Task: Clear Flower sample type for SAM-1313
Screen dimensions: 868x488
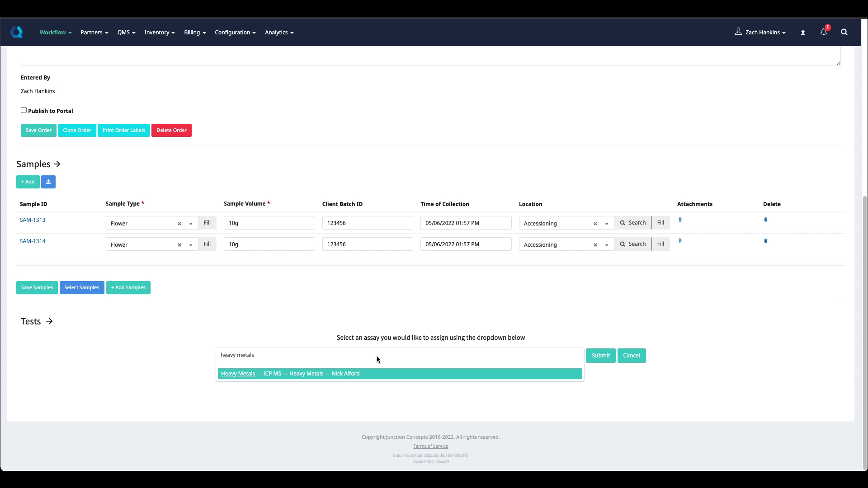Action: 179,224
